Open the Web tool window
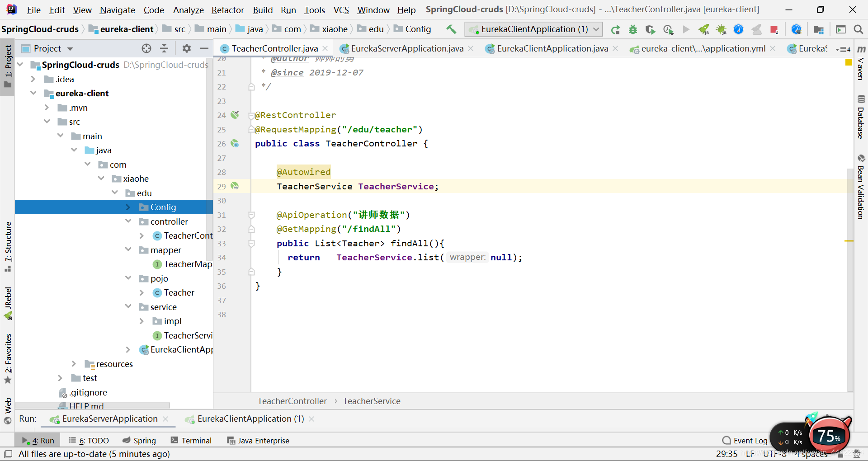The height and width of the screenshot is (461, 868). coord(8,410)
